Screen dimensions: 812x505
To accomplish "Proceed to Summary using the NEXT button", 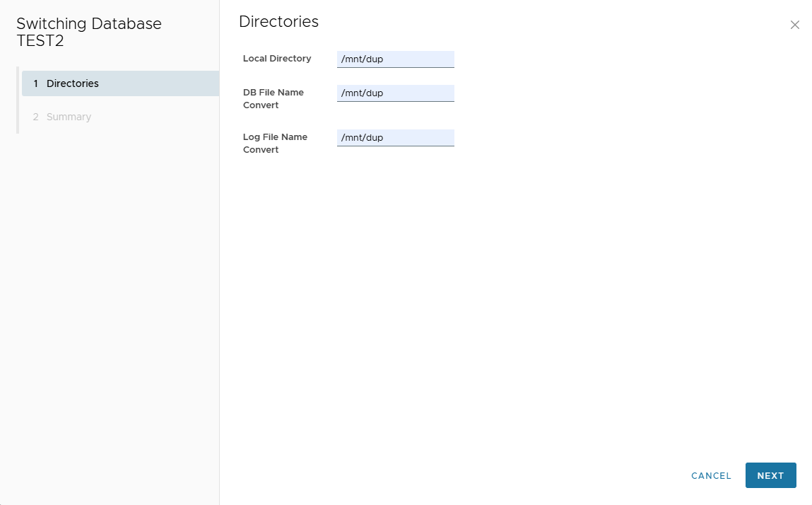I will click(770, 475).
